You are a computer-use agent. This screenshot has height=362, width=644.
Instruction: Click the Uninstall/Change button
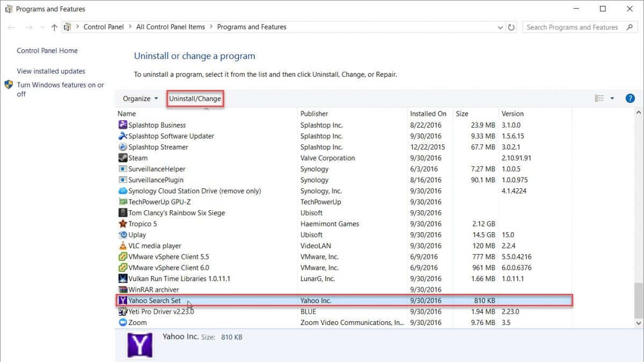click(x=195, y=98)
